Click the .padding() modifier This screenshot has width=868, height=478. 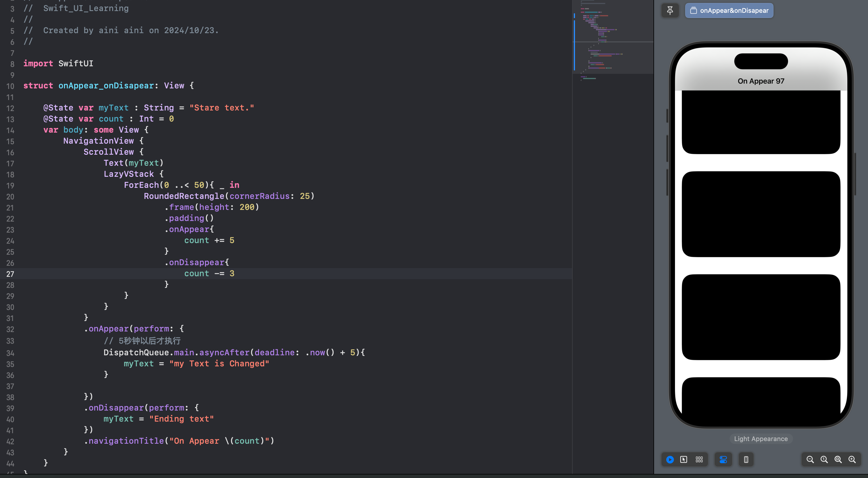click(189, 218)
